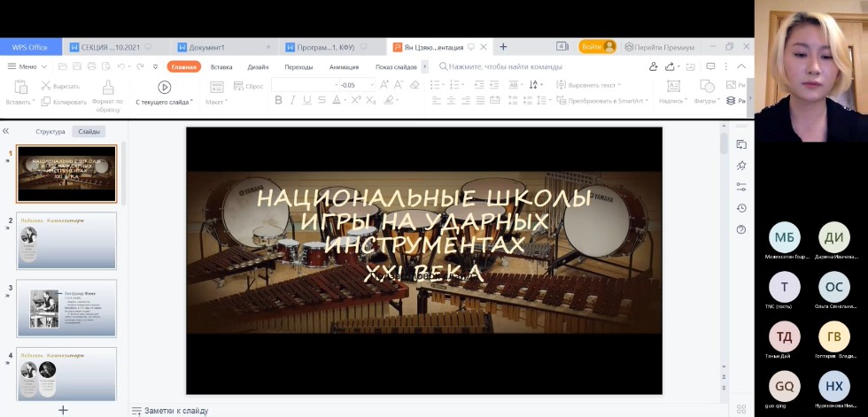The image size is (868, 417).
Task: Open the font size dropdown
Action: tap(372, 85)
